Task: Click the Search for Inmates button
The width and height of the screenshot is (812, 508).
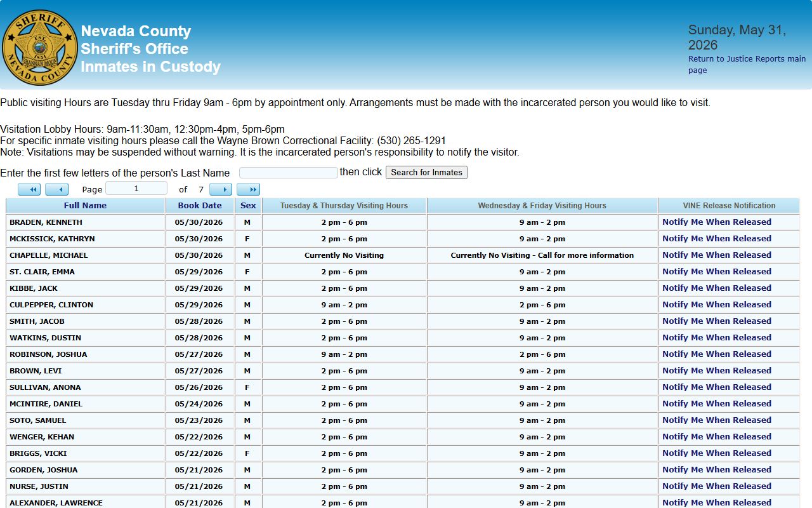Action: 426,172
